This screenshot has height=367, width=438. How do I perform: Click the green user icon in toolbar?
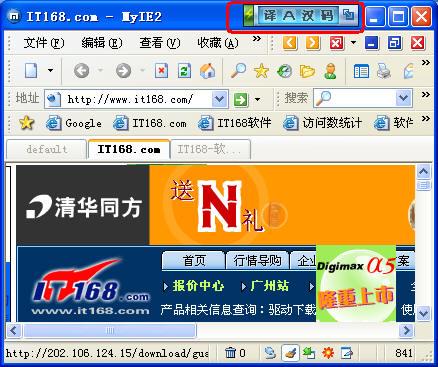pos(330,71)
